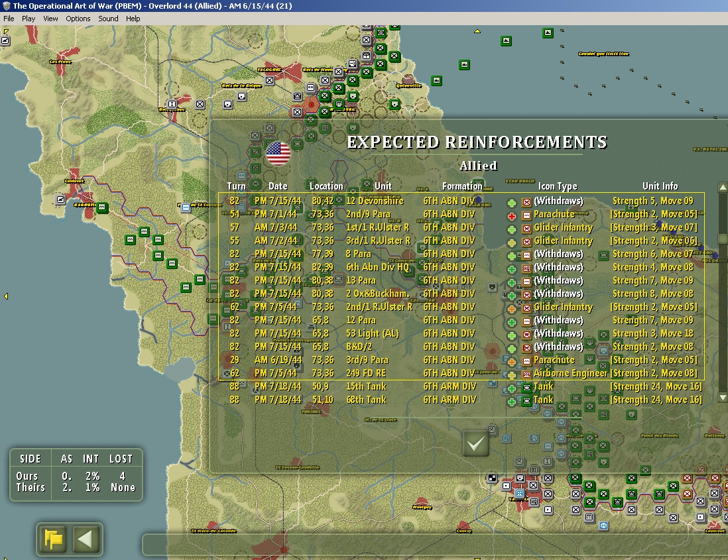Image resolution: width=728 pixels, height=560 pixels.
Task: Click the application title bar icon
Action: [x=7, y=6]
